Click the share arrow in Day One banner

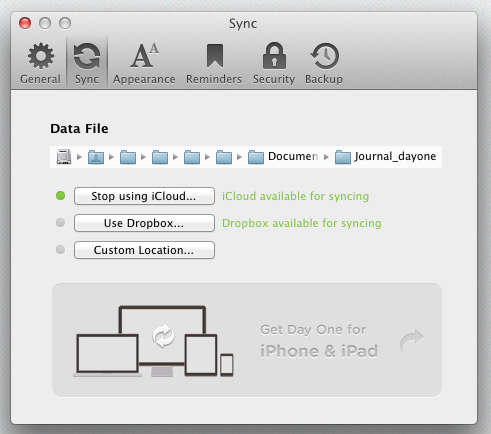pyautogui.click(x=412, y=341)
